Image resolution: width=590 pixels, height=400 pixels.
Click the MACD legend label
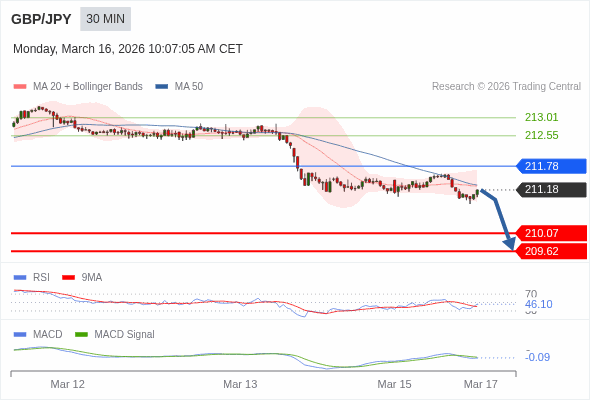tap(47, 335)
